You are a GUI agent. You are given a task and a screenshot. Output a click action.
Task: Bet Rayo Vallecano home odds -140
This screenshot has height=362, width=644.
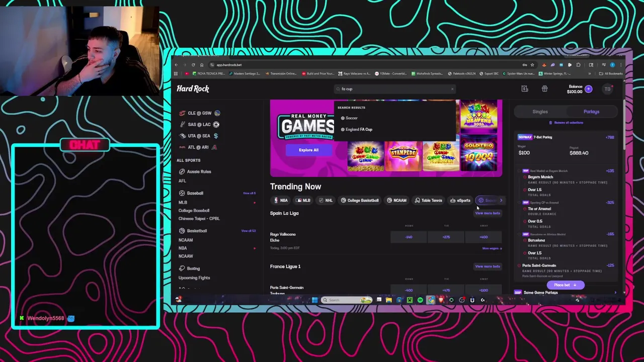click(409, 237)
